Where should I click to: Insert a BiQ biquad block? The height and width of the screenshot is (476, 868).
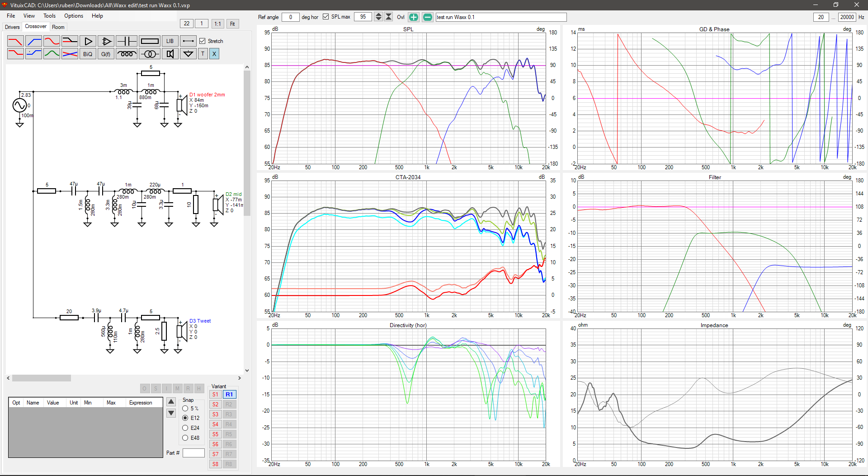click(x=88, y=54)
